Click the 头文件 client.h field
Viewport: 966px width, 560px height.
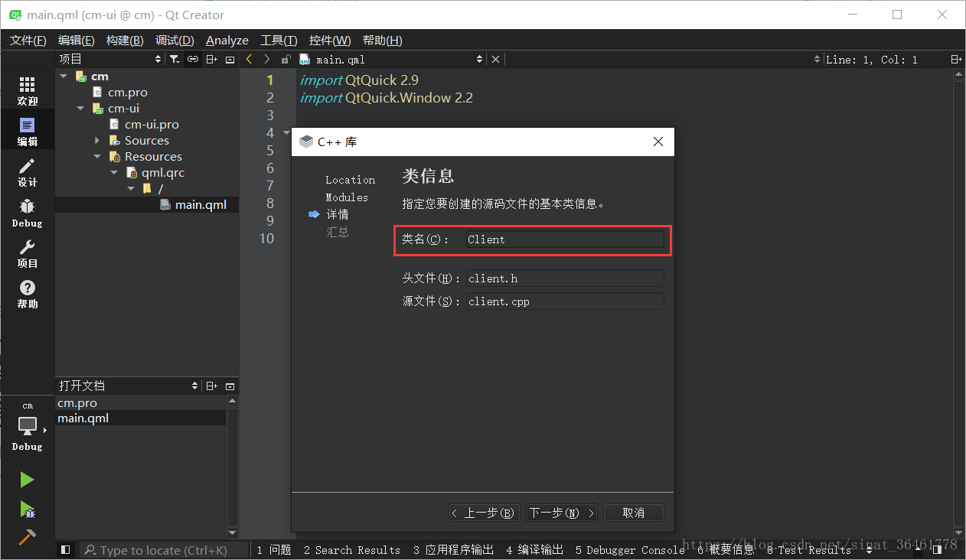click(565, 278)
